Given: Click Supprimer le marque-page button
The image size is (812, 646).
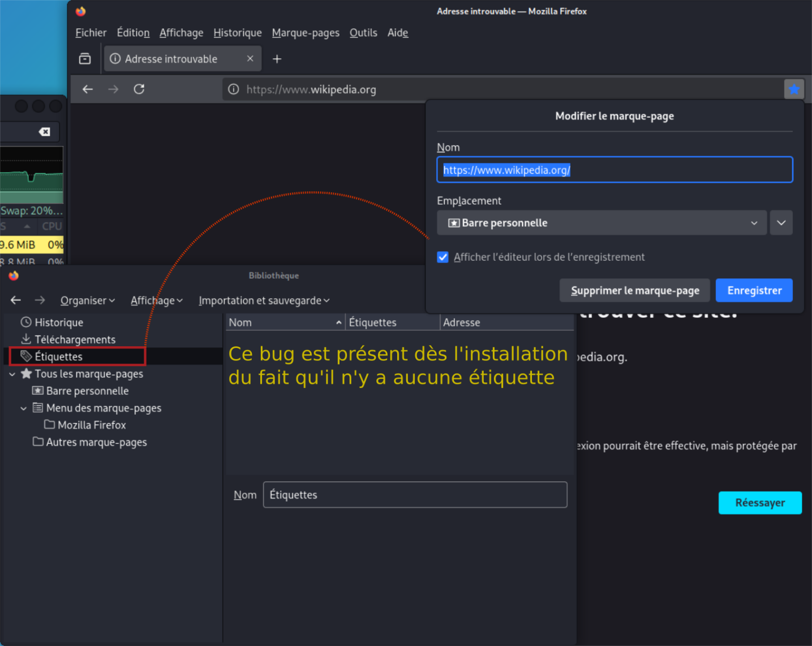Looking at the screenshot, I should pyautogui.click(x=635, y=290).
